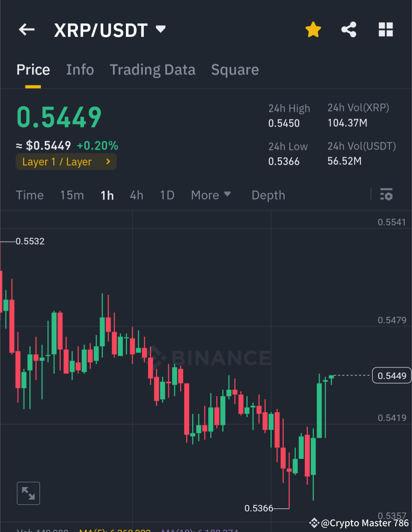Viewport: 412px width, 532px height.
Task: Switch to the 1D chart view
Action: click(x=167, y=195)
